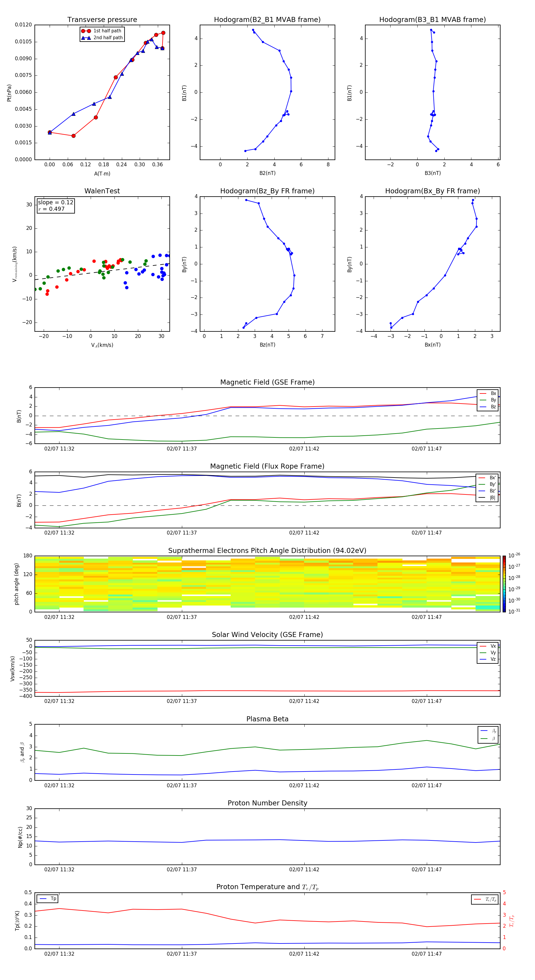Click the 'Np(#/cc)' axis label
Viewport: 535px width, 980px height.
pyautogui.click(x=21, y=837)
